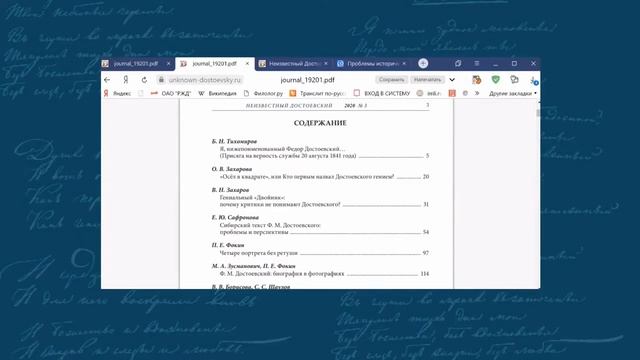
Task: Expand the chevron dropdown next to print button
Action: 452,80
